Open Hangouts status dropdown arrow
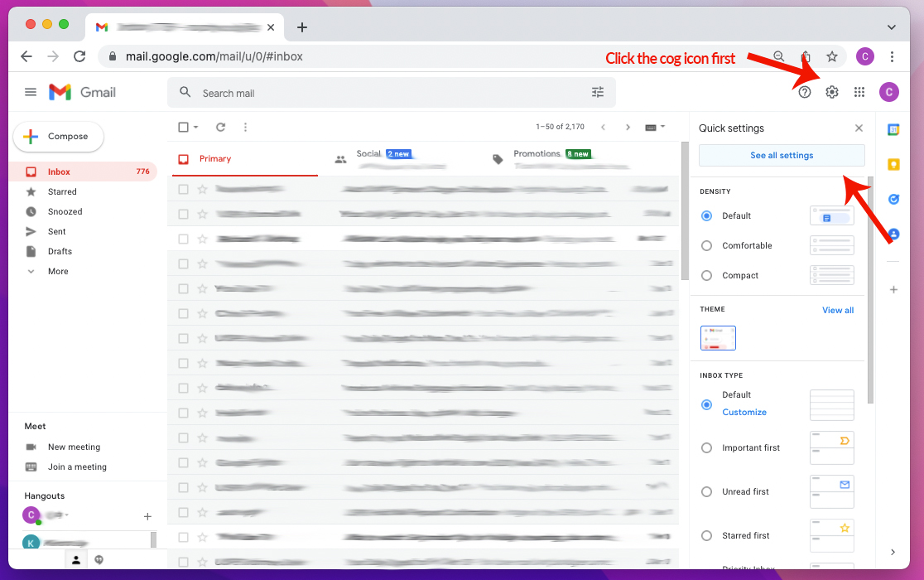This screenshot has height=580, width=924. pos(67,515)
